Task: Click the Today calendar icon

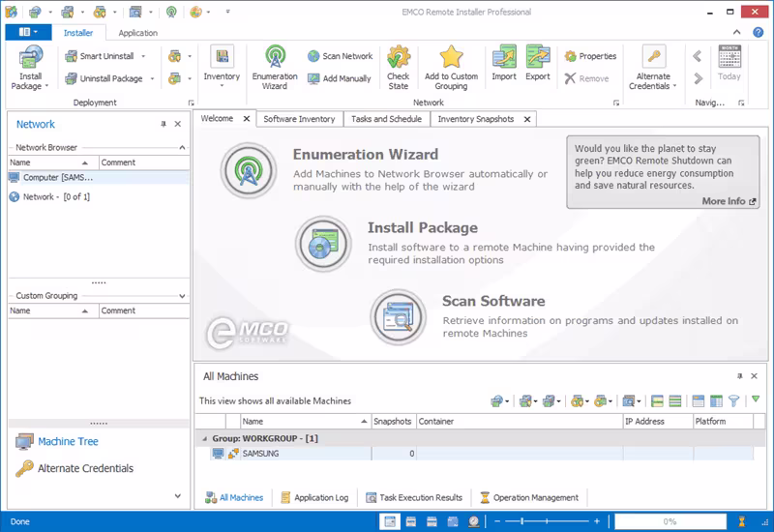Action: click(x=729, y=57)
